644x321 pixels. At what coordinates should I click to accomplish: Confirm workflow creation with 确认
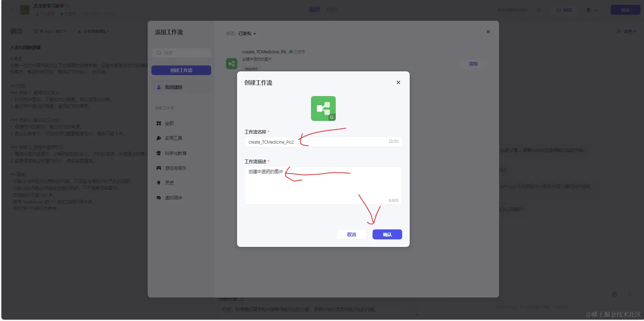point(387,235)
